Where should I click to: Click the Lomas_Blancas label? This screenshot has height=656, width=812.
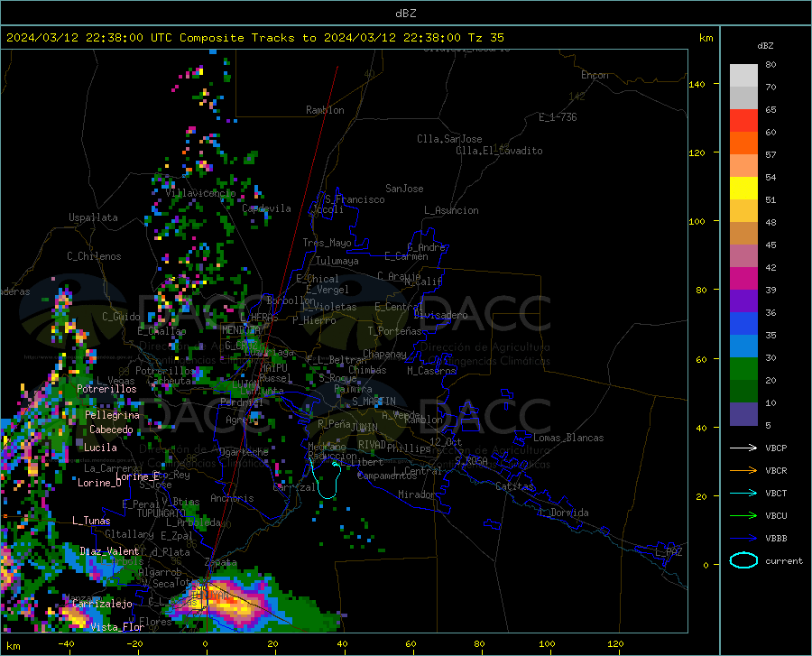click(x=568, y=438)
